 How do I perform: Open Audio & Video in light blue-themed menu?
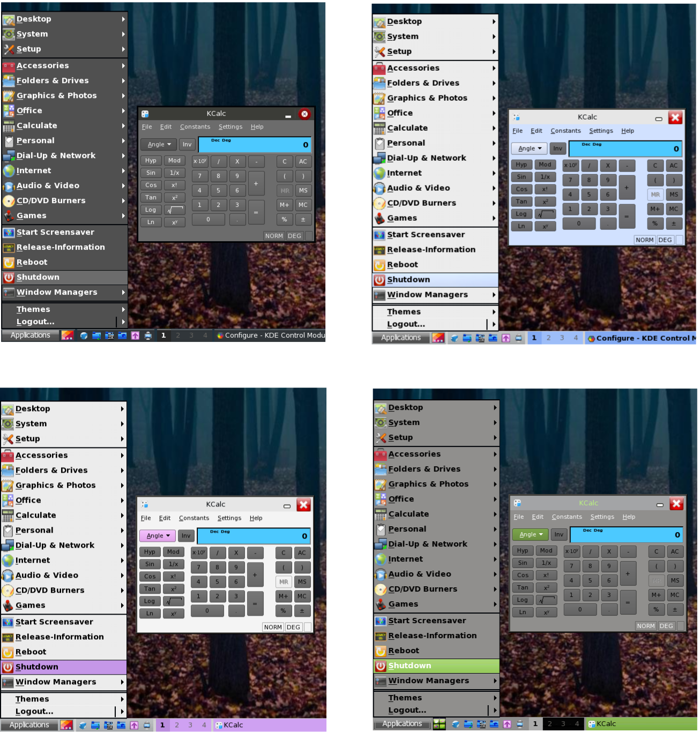coord(435,188)
